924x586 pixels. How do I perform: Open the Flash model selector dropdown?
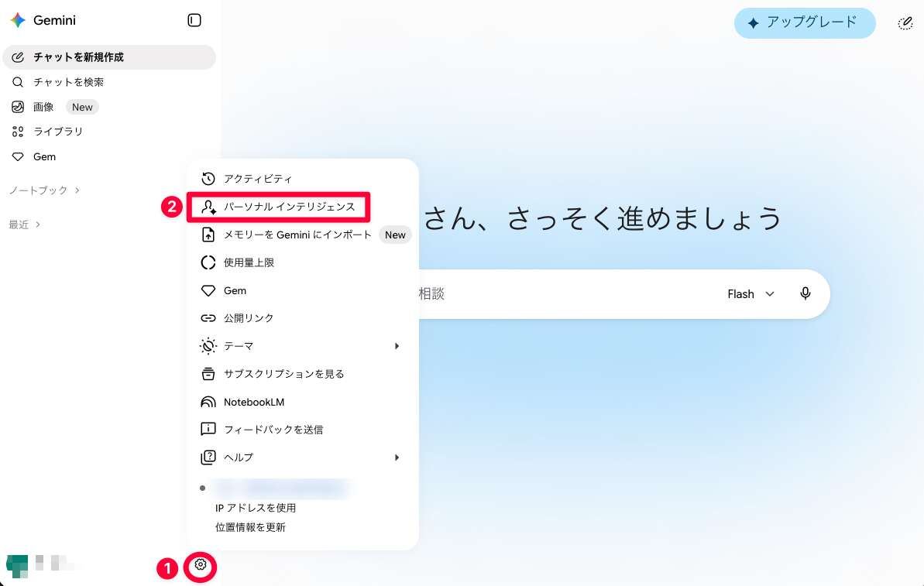pyautogui.click(x=751, y=294)
